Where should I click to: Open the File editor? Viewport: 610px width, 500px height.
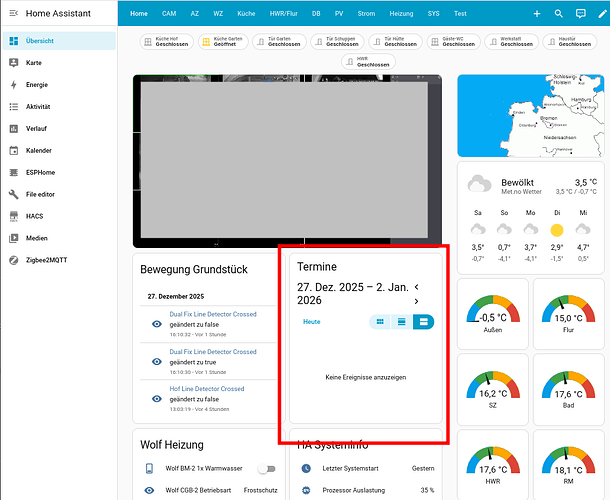[59, 194]
